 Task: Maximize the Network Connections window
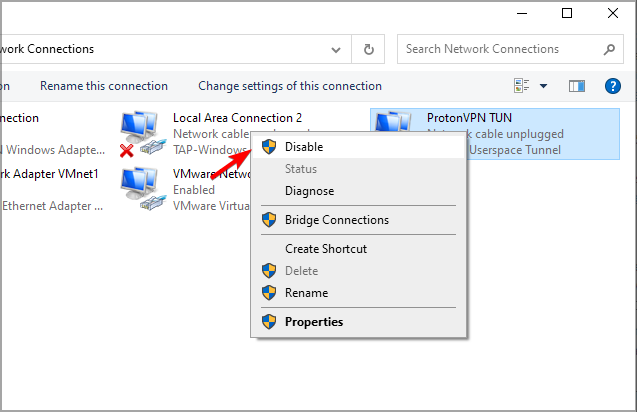pyautogui.click(x=568, y=13)
